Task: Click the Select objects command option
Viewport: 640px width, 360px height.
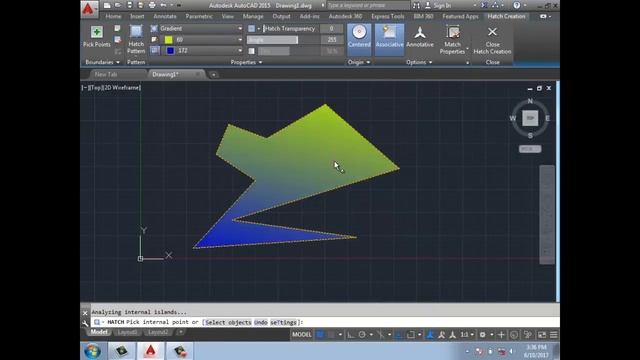Action: point(228,322)
